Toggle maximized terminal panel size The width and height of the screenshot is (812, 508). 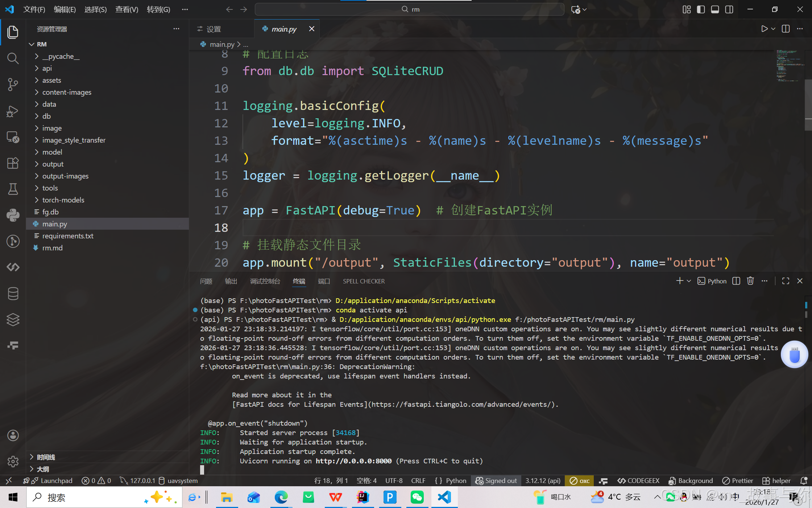point(786,281)
